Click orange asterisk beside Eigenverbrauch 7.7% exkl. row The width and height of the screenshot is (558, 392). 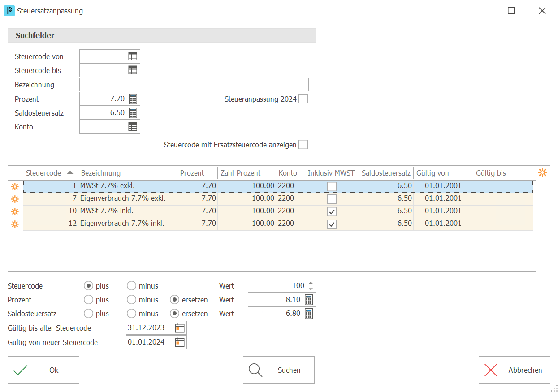15,198
